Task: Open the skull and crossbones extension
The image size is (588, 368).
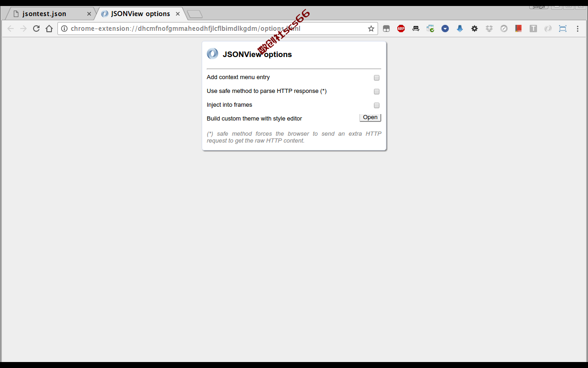Action: tap(416, 29)
